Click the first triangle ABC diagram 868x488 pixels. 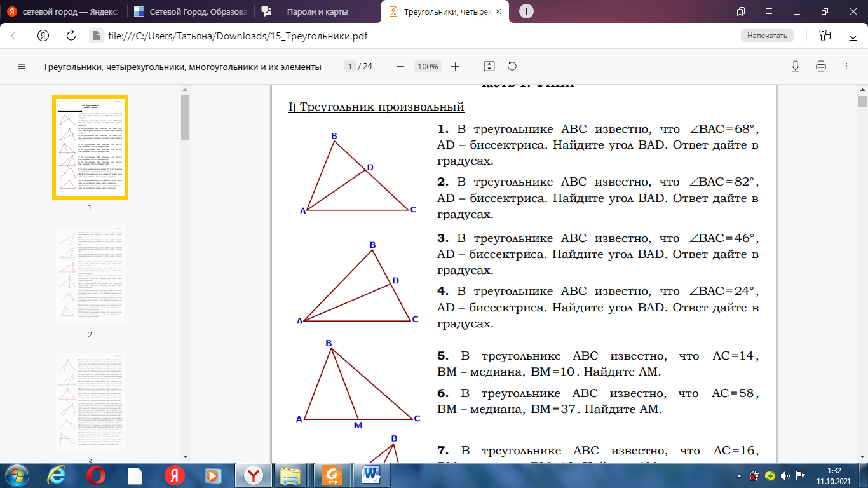358,173
